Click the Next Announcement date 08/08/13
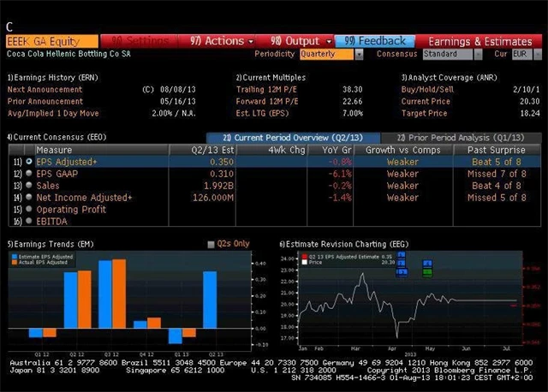 tap(178, 89)
